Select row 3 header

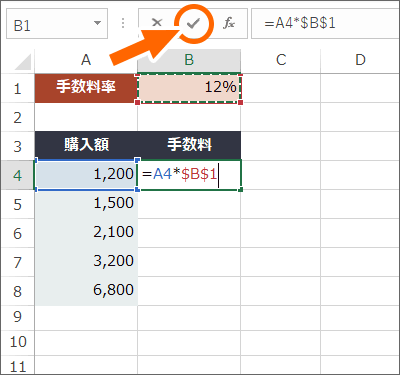pyautogui.click(x=17, y=146)
